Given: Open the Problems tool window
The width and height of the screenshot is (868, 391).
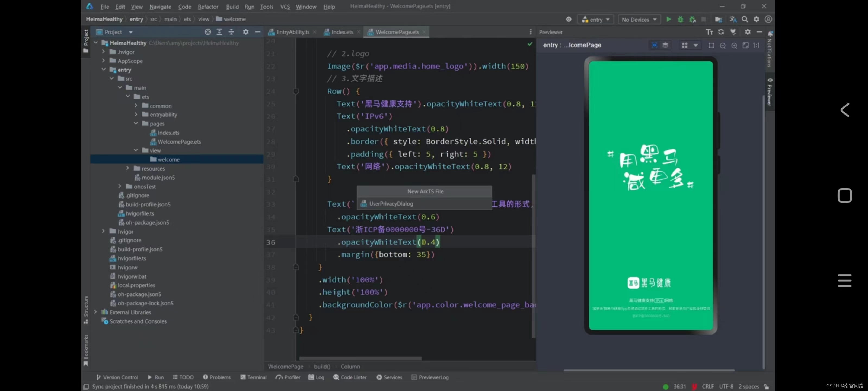Looking at the screenshot, I should pos(217,377).
